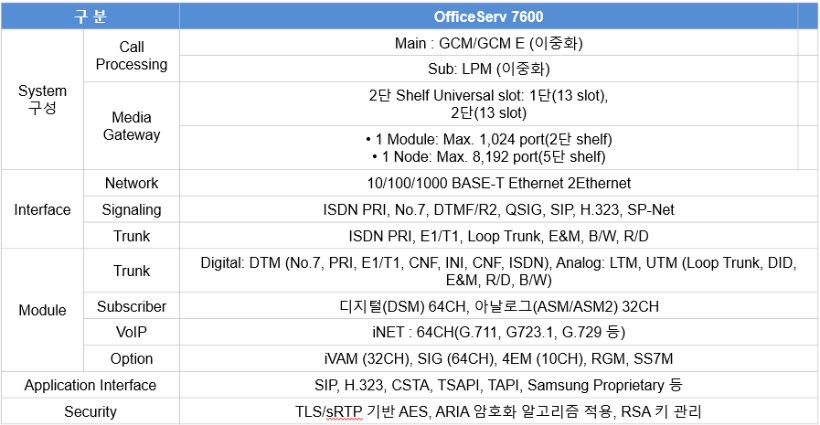Select the 'Option' cell
Screen dimensions: 820x425
pos(131,359)
